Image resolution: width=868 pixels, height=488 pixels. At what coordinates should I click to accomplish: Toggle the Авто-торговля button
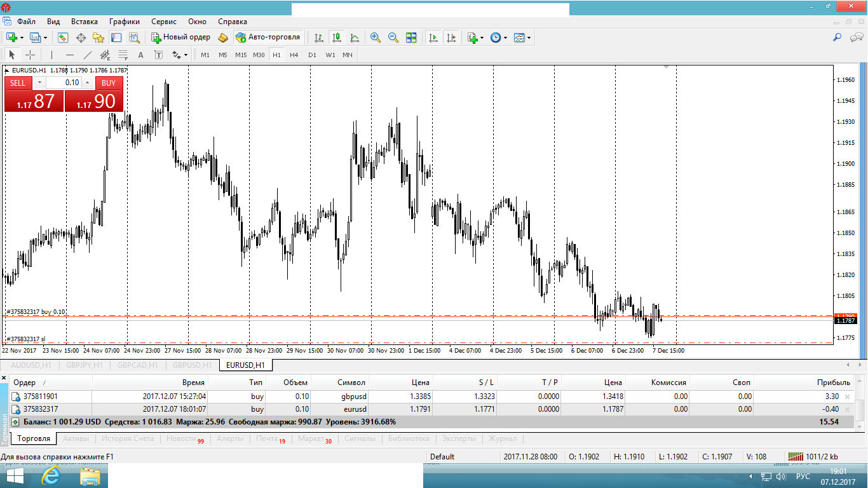pos(268,37)
